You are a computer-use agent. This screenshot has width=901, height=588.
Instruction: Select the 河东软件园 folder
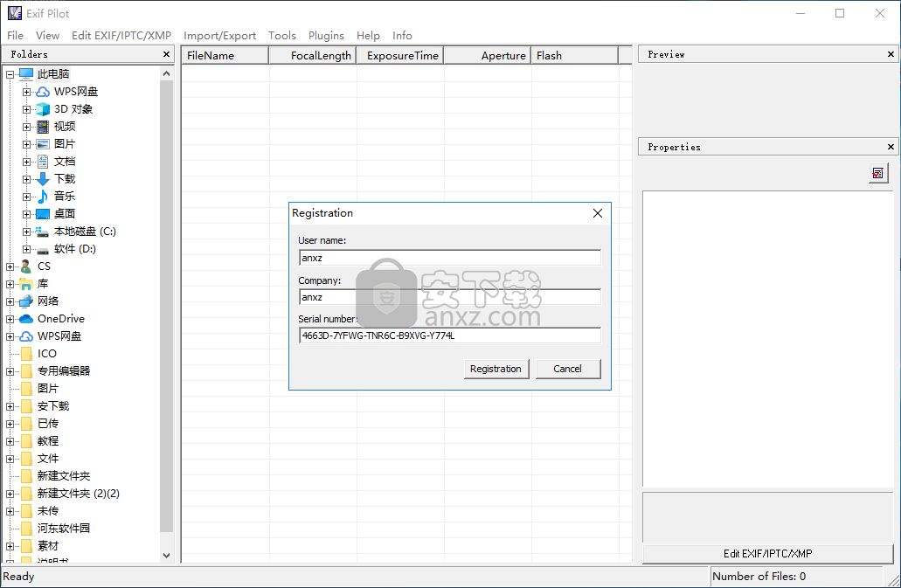coord(64,529)
